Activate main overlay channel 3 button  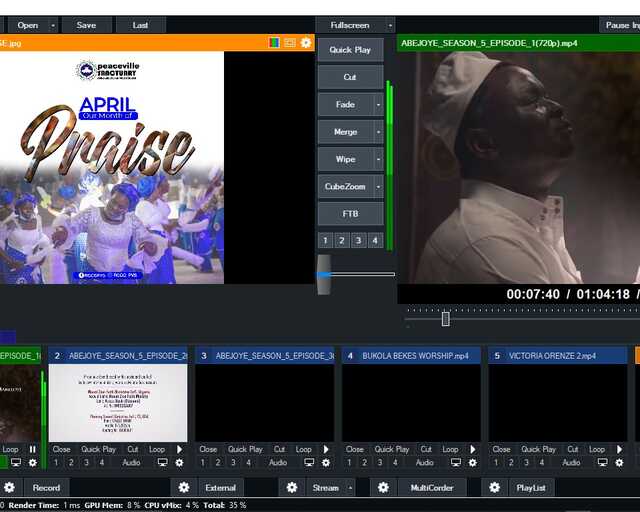(358, 240)
